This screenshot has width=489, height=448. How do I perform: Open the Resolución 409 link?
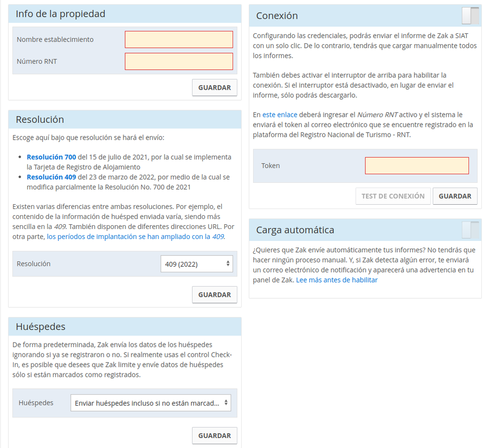(x=51, y=177)
